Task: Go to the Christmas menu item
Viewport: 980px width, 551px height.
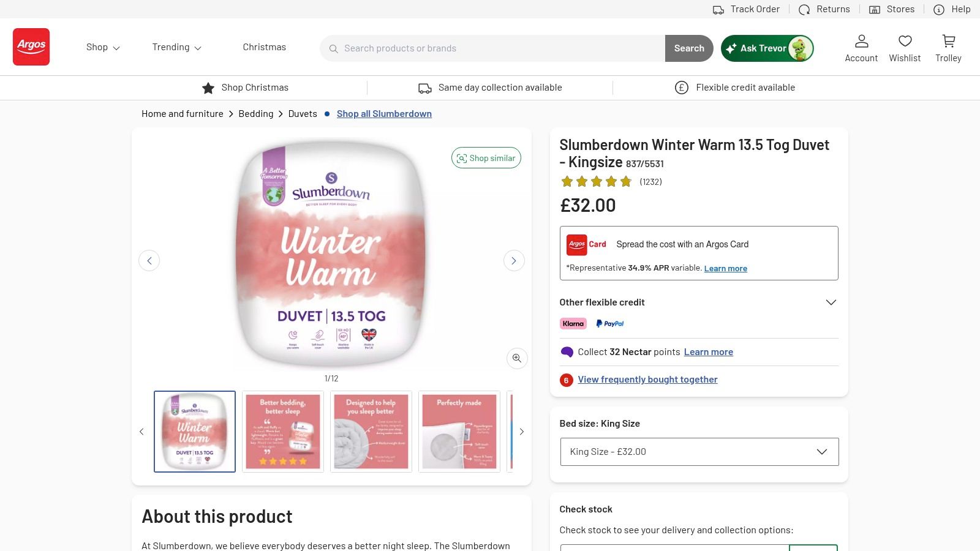Action: point(264,47)
